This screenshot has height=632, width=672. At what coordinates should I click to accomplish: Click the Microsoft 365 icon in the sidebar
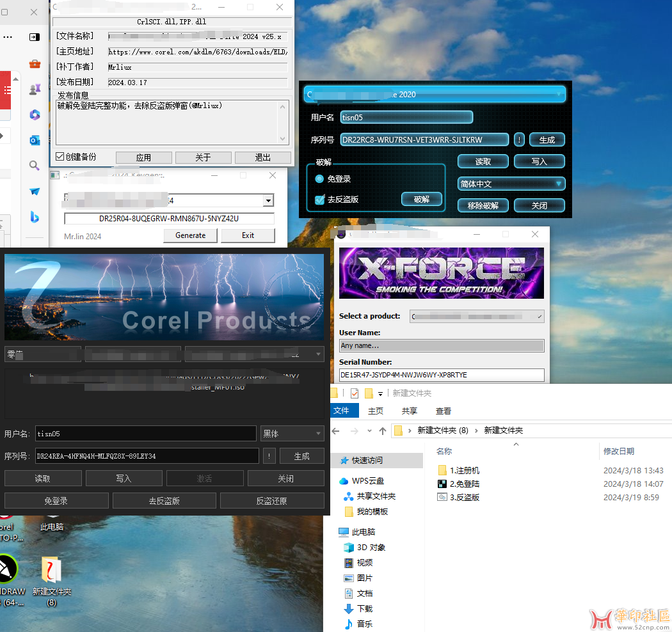35,115
